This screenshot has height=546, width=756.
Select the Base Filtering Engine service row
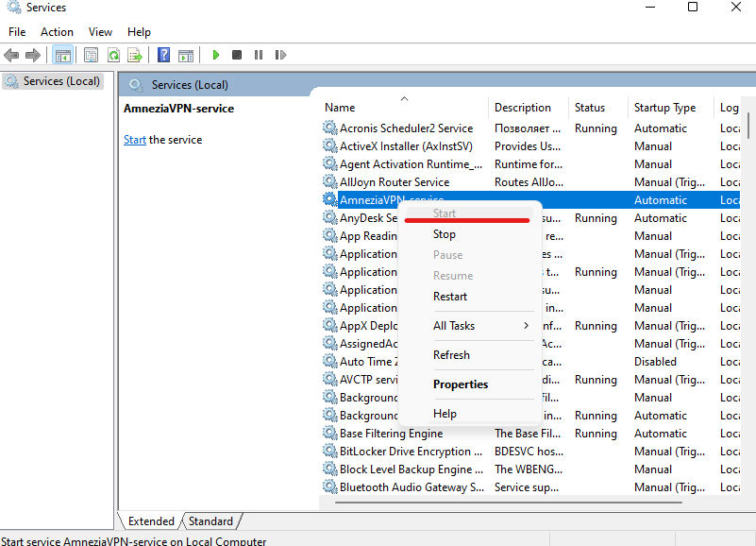click(391, 434)
